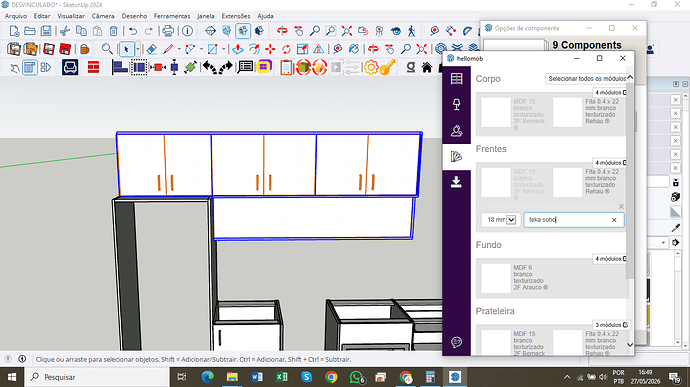Screen dimensions: 690x387
Task: Expand the Select tool dropdown arrow
Action: (x=138, y=49)
